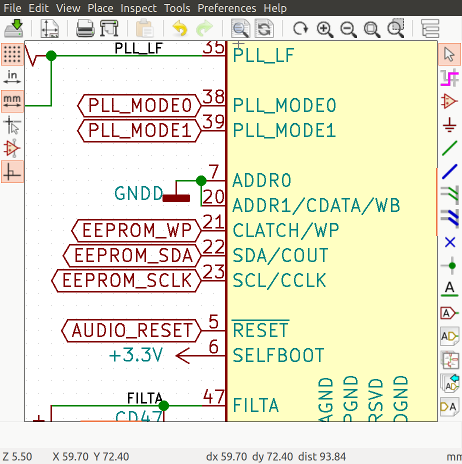Open the Inspect menu
The width and height of the screenshot is (462, 464).
[138, 8]
